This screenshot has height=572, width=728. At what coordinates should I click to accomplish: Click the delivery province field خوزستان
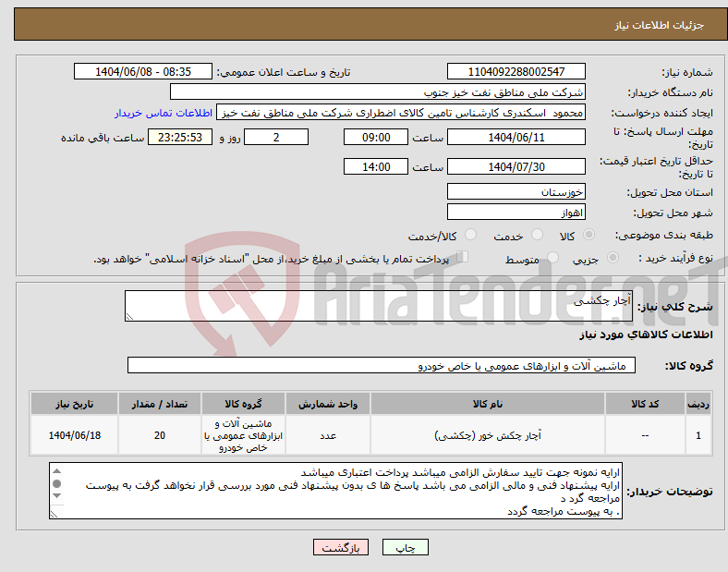pos(516,191)
